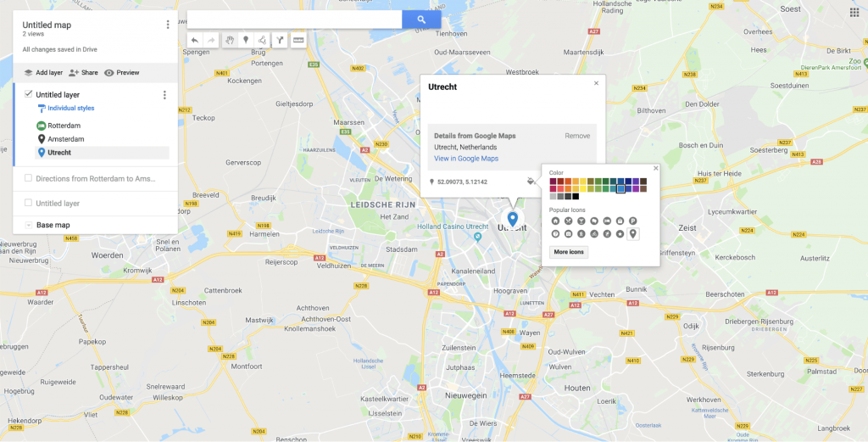Choose the shopping bag popular icon
Image resolution: width=868 pixels, height=442 pixels.
pyautogui.click(x=620, y=221)
